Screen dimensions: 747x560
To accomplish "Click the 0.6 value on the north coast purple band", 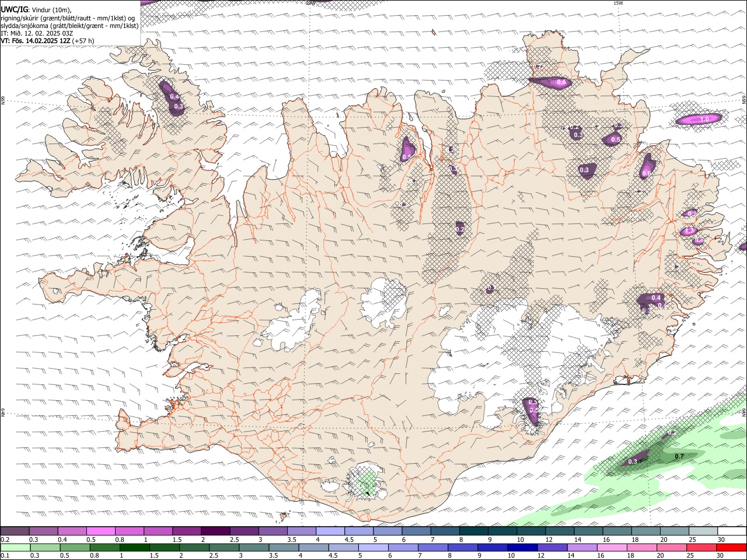I will pos(561,82).
